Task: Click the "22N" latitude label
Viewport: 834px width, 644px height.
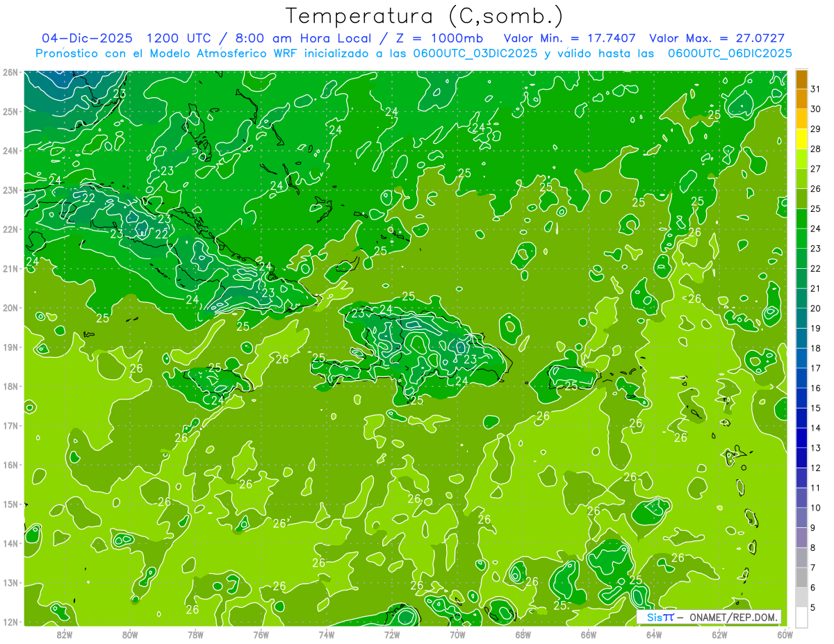Action: (x=10, y=229)
